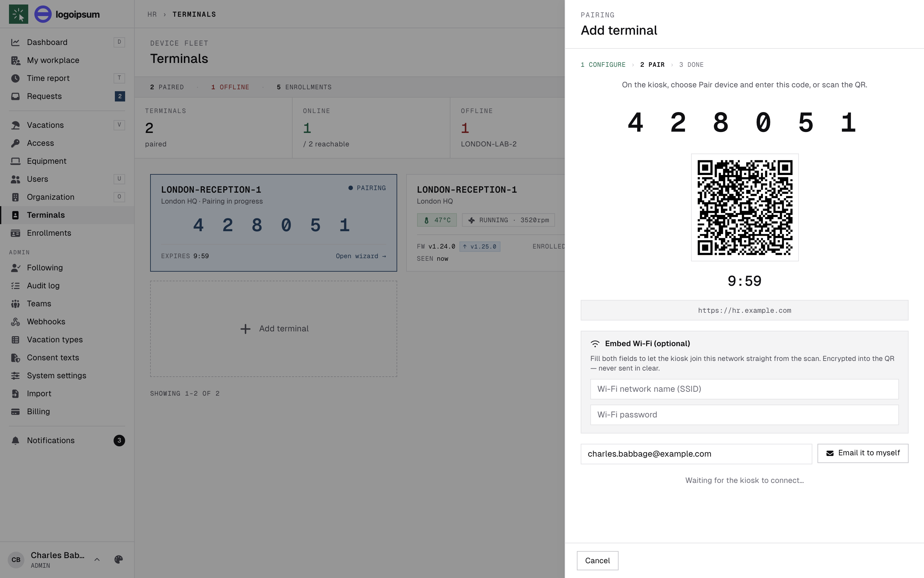Click the Requests inbox icon
924x578 pixels.
pyautogui.click(x=15, y=96)
